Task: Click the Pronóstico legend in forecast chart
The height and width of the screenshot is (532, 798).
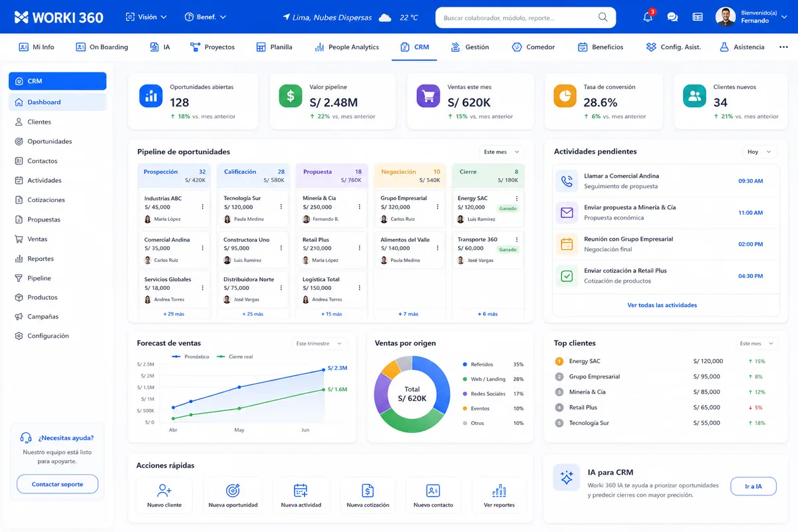Action: point(190,356)
